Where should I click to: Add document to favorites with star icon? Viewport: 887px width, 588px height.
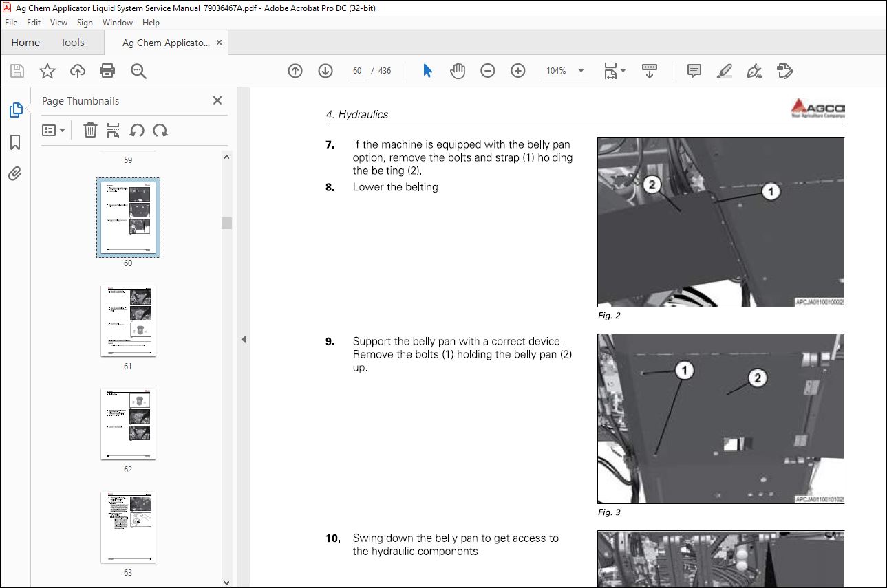coord(47,71)
